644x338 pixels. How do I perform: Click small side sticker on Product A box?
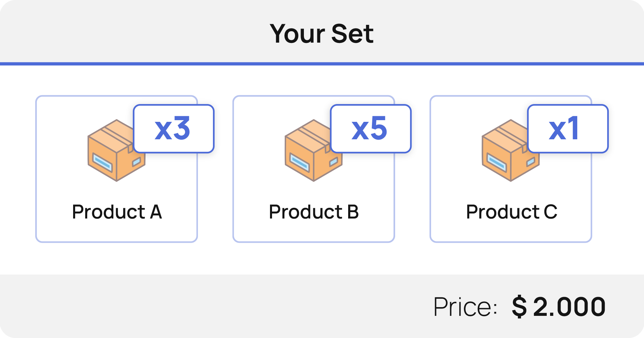pos(136,162)
